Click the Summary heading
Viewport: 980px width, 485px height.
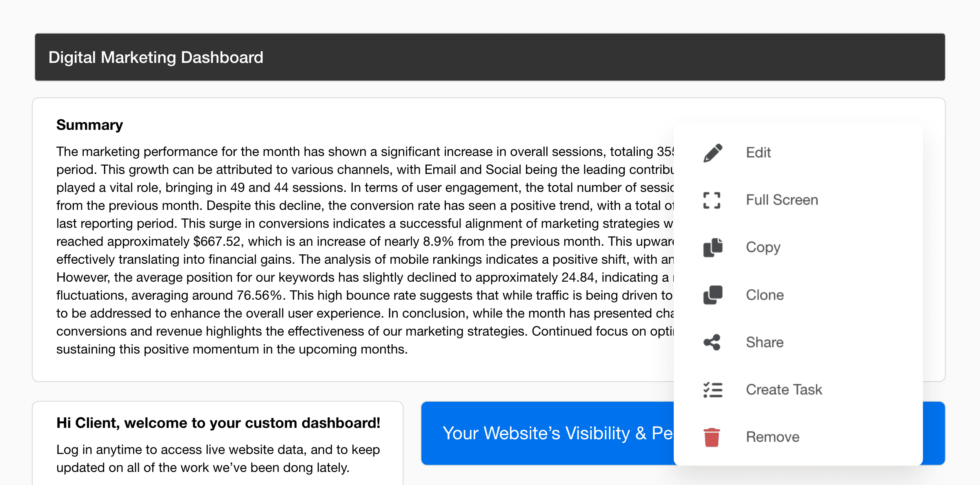(x=89, y=125)
